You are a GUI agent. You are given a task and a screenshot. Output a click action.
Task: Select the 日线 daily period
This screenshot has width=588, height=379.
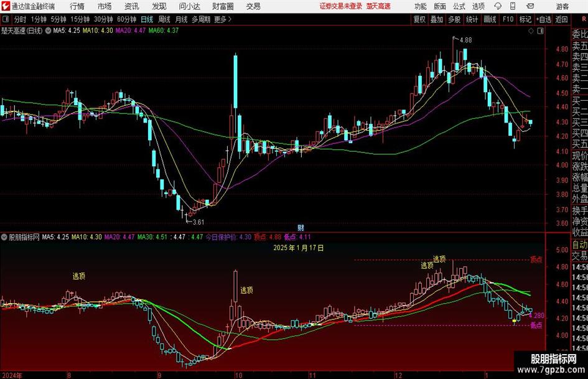coord(147,19)
